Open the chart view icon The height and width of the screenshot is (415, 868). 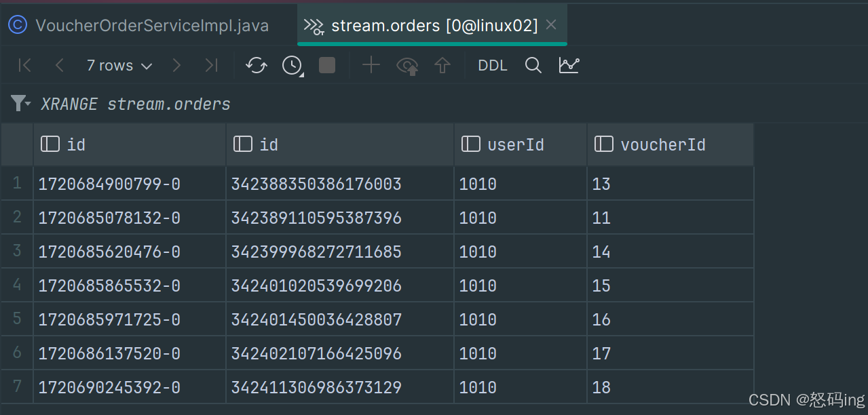click(569, 65)
